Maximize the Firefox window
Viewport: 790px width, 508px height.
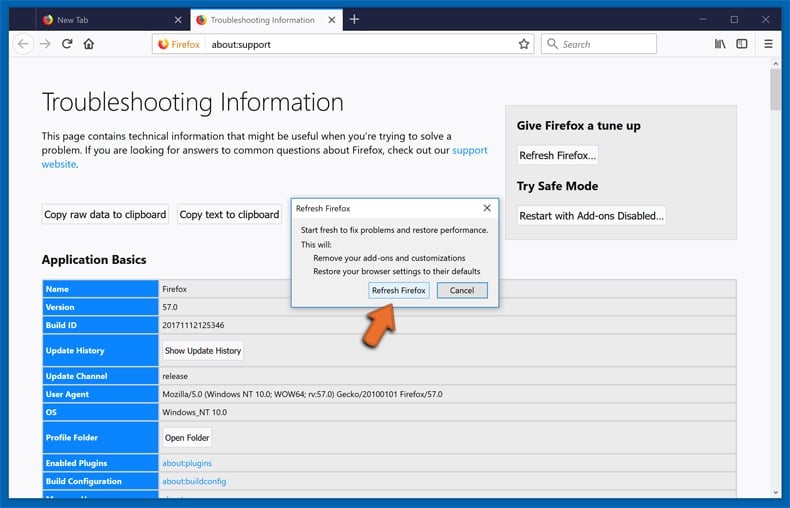pos(734,20)
